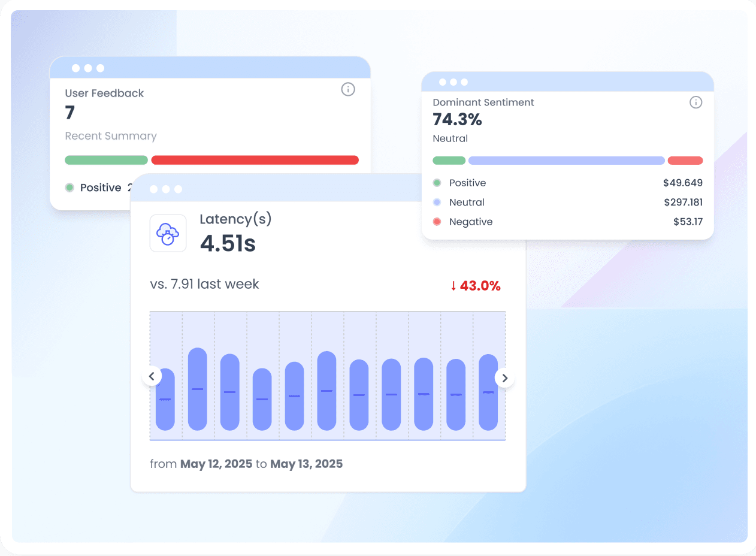Viewport: 756px width, 556px height.
Task: Click the $49.649 Positive value
Action: coord(683,183)
